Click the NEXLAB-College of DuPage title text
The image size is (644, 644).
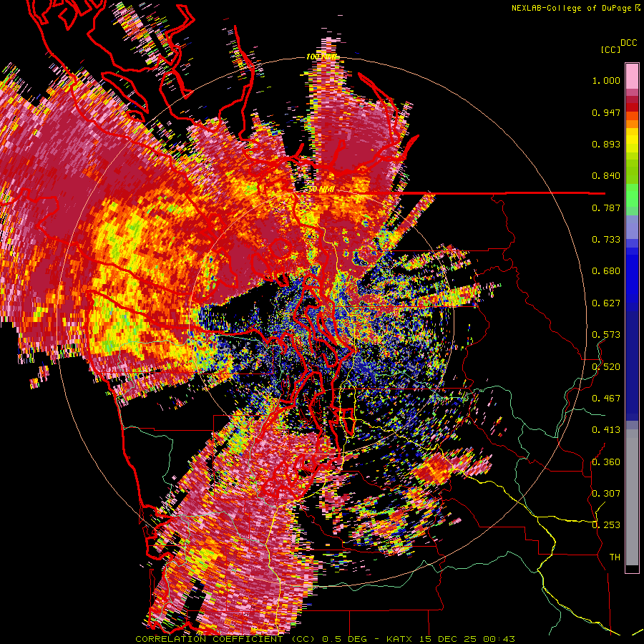click(x=572, y=8)
